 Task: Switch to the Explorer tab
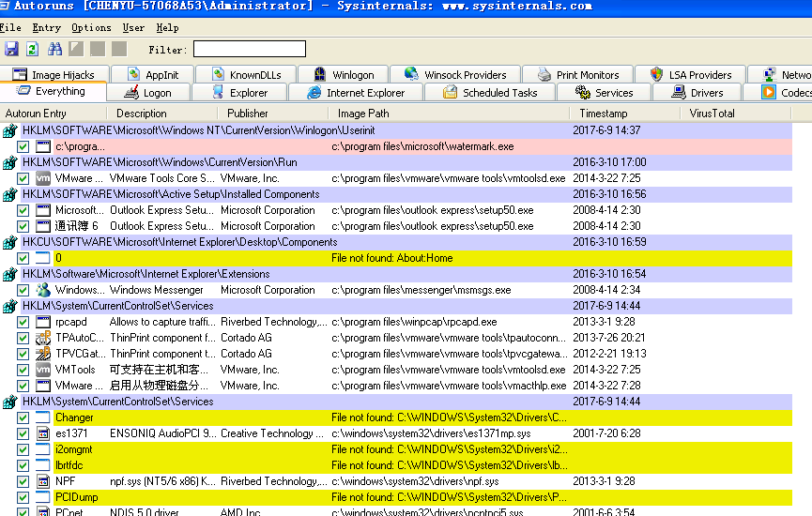239,93
